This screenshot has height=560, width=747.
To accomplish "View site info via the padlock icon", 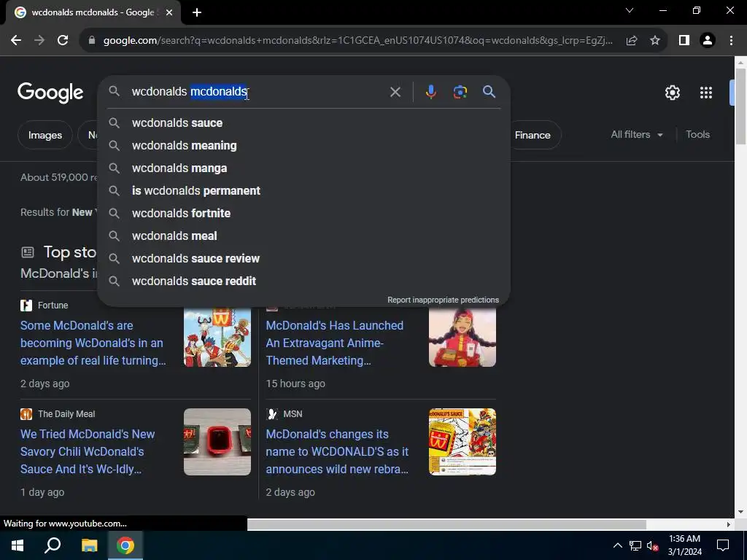I will tap(92, 41).
